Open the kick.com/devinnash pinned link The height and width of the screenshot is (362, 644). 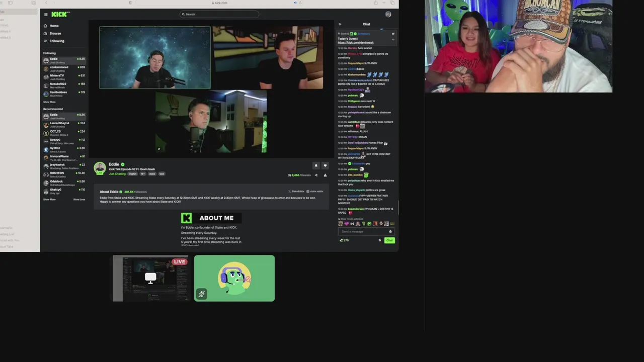pos(355,43)
